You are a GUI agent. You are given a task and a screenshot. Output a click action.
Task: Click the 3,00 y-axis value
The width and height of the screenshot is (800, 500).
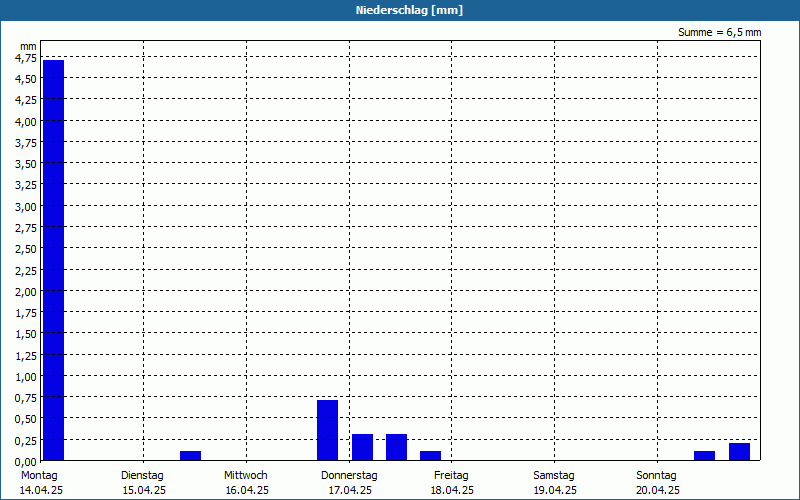[x=26, y=207]
